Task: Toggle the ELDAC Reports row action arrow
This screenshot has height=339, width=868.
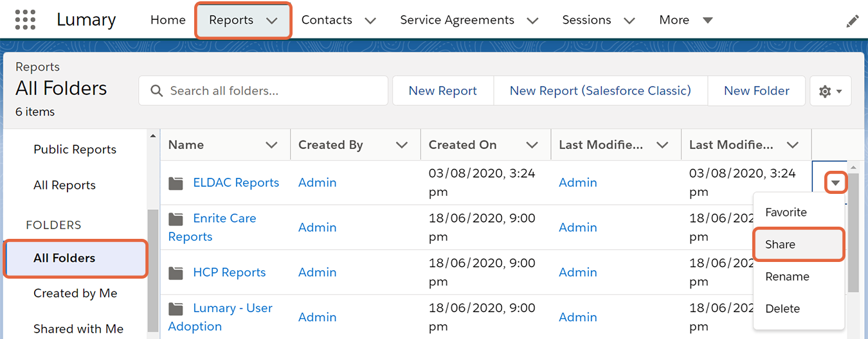Action: (835, 183)
